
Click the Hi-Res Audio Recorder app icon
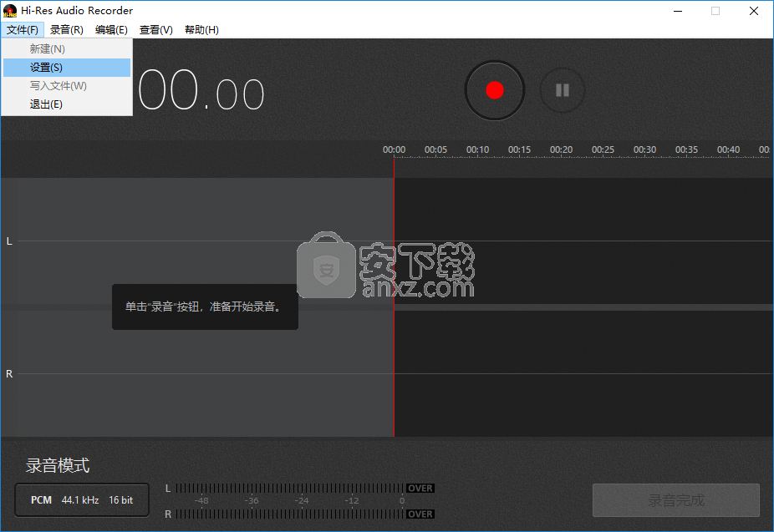(x=10, y=10)
